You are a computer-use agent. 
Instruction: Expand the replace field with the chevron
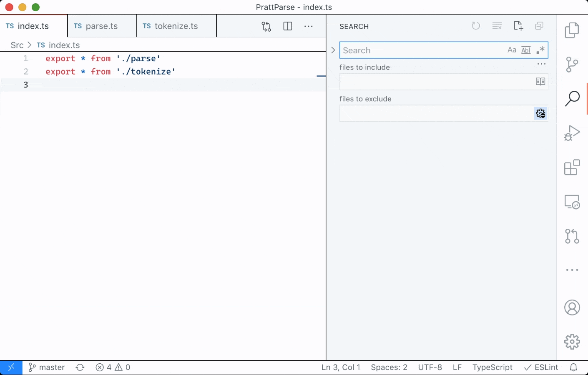coord(333,50)
